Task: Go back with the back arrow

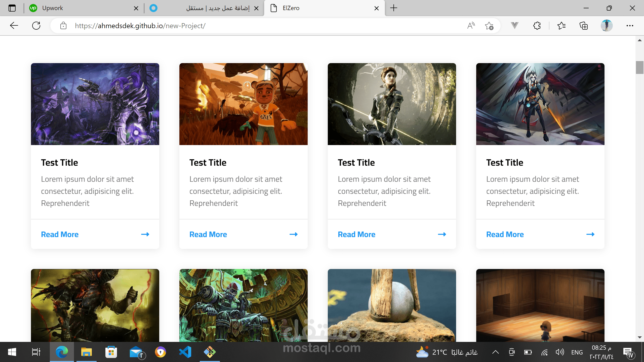Action: pos(14,26)
